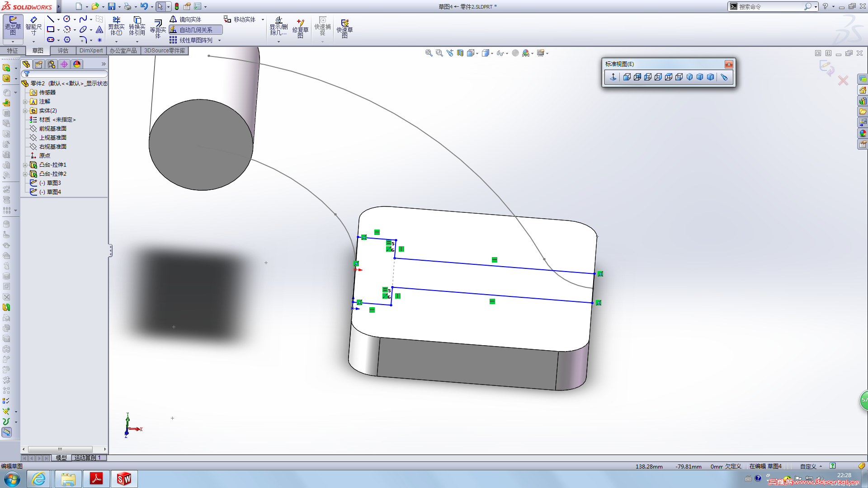Toggle the 自动几何关系 automatic relations option
Image resolution: width=868 pixels, height=488 pixels.
[196, 30]
